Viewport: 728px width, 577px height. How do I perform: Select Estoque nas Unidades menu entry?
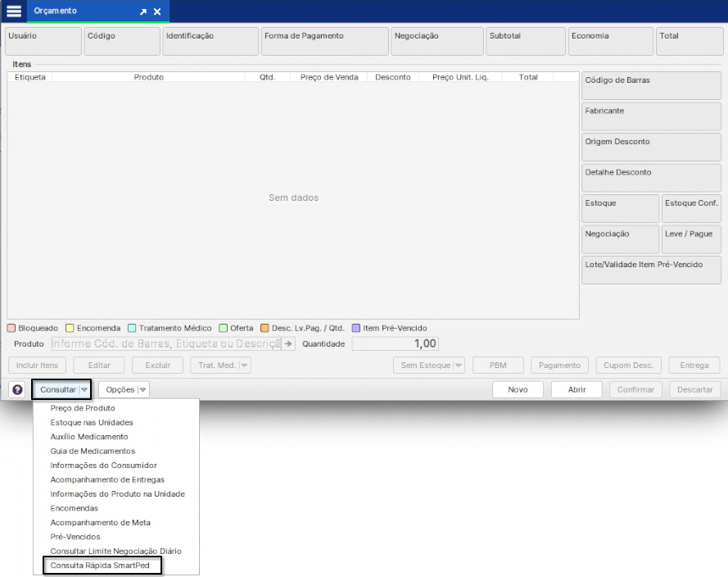[x=92, y=422]
